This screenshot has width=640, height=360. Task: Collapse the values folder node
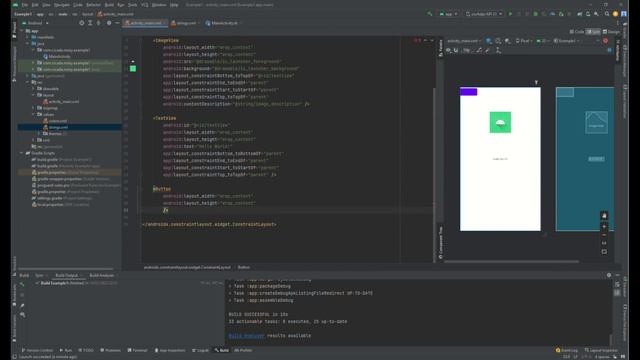click(x=34, y=114)
